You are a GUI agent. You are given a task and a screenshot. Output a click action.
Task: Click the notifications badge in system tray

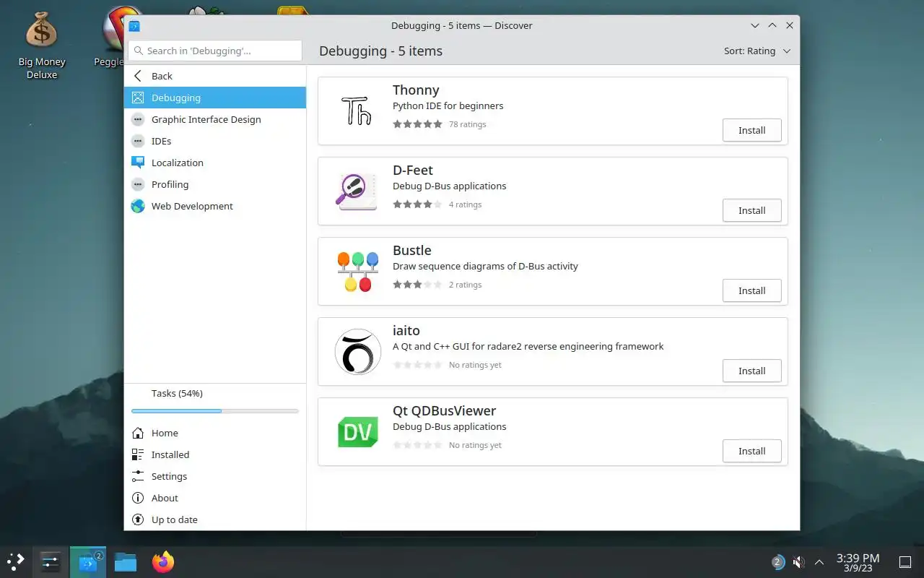pos(777,561)
